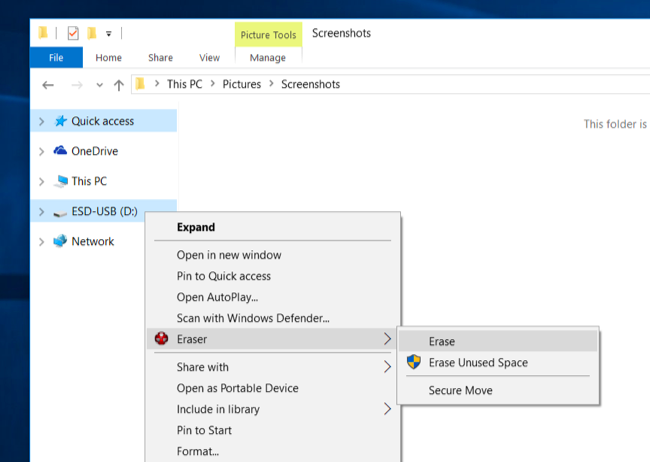
Task: Open the File ribbon tab
Action: (x=56, y=58)
